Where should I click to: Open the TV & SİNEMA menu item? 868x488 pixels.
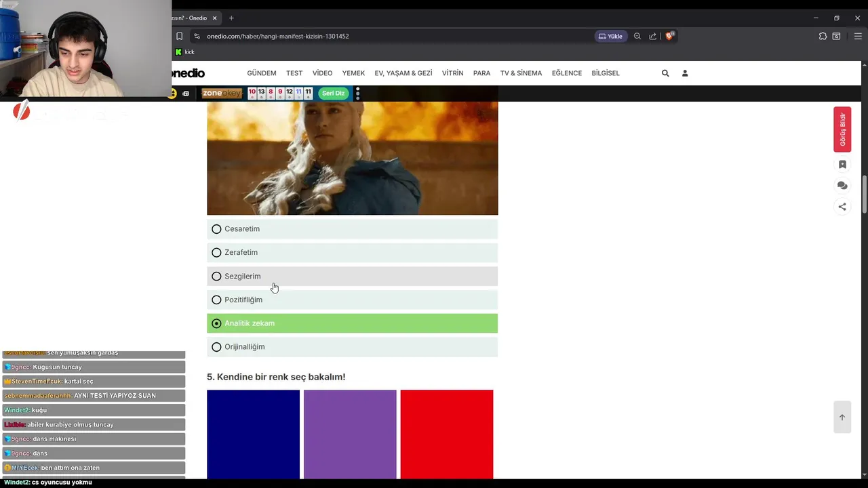[x=521, y=73]
